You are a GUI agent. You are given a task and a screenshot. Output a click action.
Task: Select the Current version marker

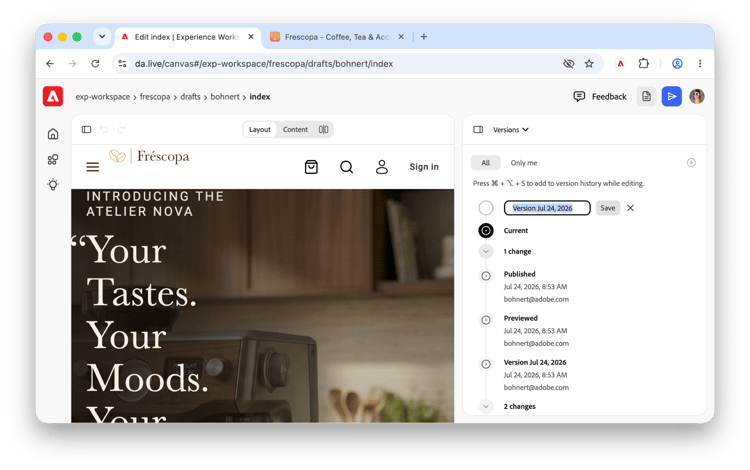[x=486, y=230]
